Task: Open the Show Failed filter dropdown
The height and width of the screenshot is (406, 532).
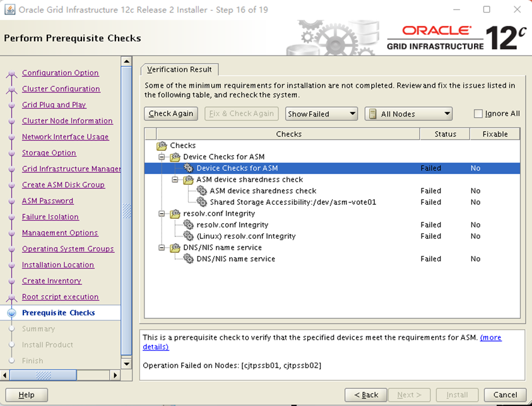Action: tap(321, 114)
